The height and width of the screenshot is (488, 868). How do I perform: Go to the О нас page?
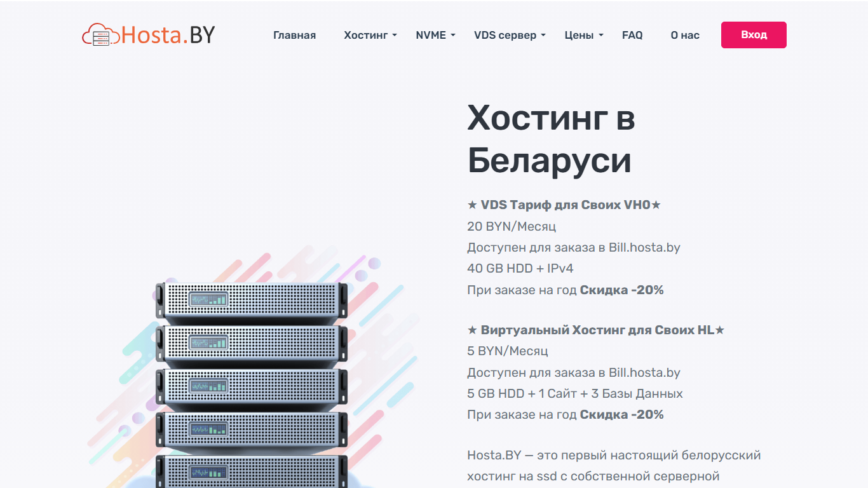(x=685, y=36)
